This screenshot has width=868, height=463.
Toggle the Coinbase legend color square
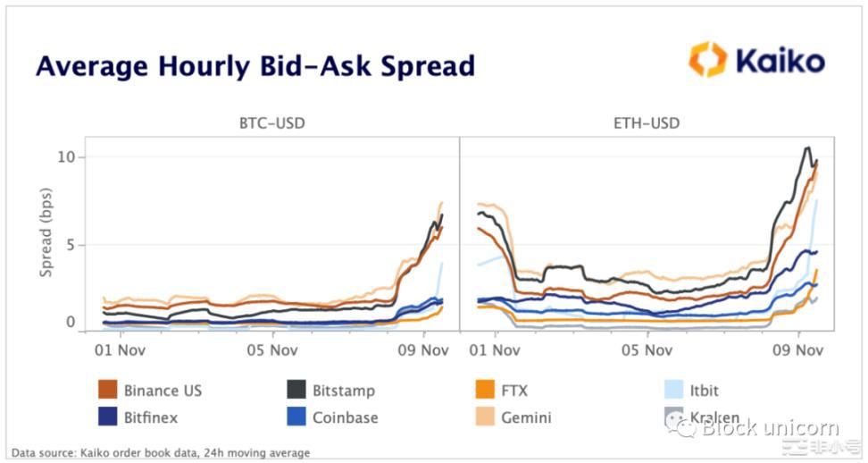pyautogui.click(x=296, y=417)
